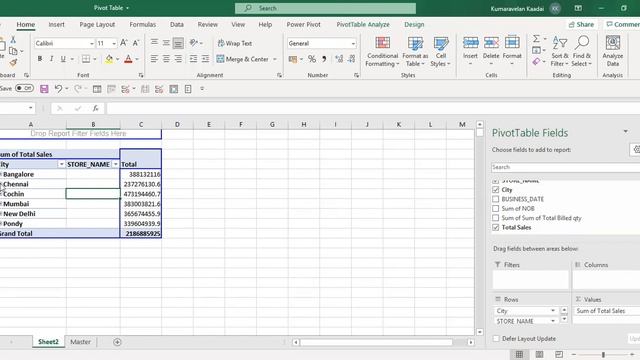Image resolution: width=640 pixels, height=360 pixels.
Task: Open the Insert ribbon tab
Action: (x=56, y=24)
